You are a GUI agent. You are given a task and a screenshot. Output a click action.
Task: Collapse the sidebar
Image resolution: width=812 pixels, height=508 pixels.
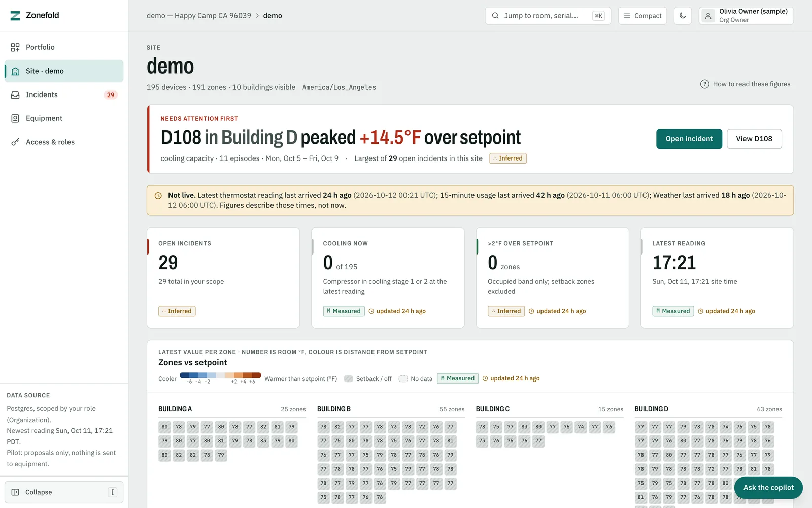point(64,492)
